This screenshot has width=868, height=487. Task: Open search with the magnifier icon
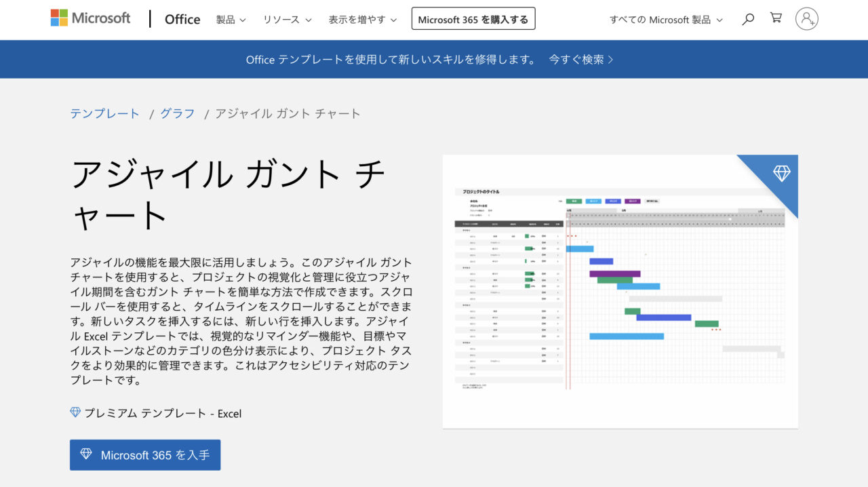click(748, 19)
